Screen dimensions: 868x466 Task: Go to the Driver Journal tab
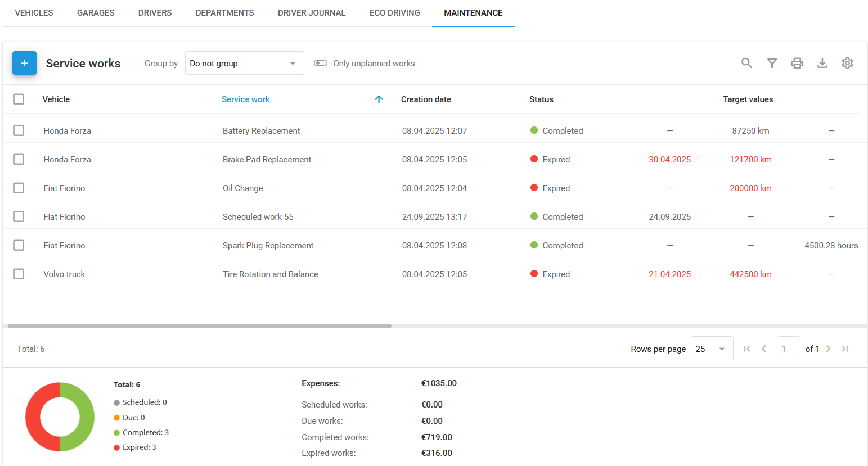(312, 13)
